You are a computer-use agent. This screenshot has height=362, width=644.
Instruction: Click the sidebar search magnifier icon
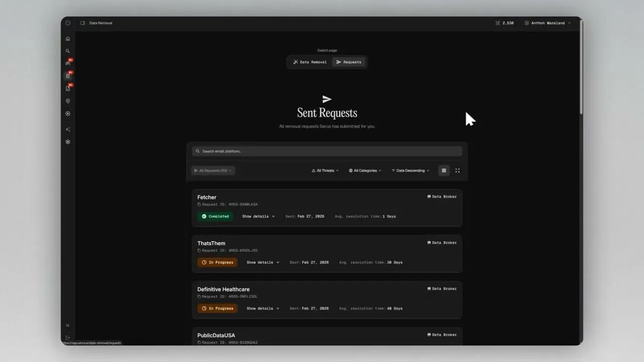point(68,51)
